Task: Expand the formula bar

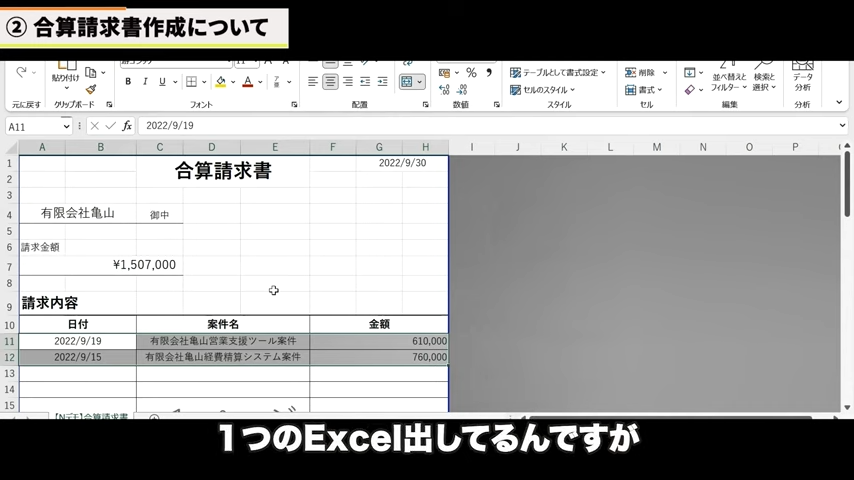Action: pos(842,126)
